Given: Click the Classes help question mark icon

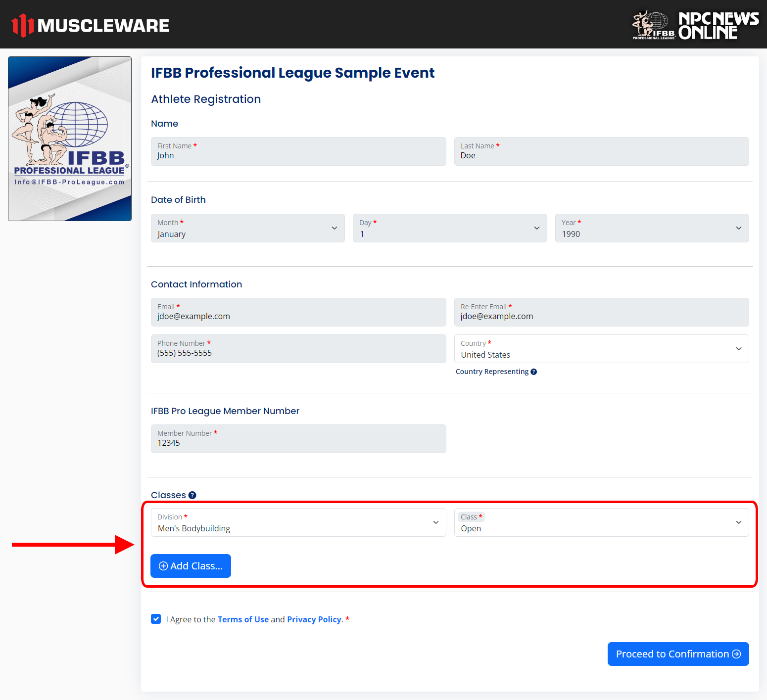Looking at the screenshot, I should (192, 495).
